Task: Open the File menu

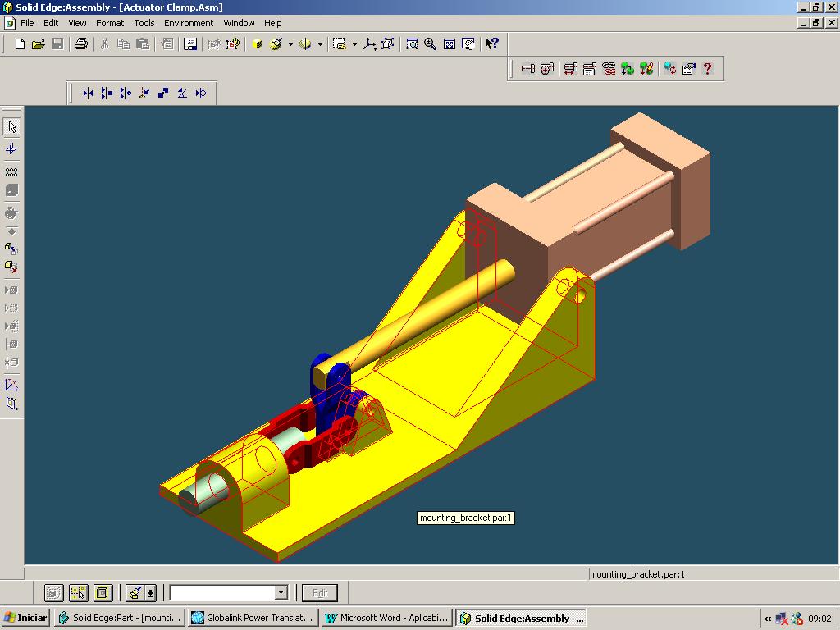Action: tap(27, 23)
